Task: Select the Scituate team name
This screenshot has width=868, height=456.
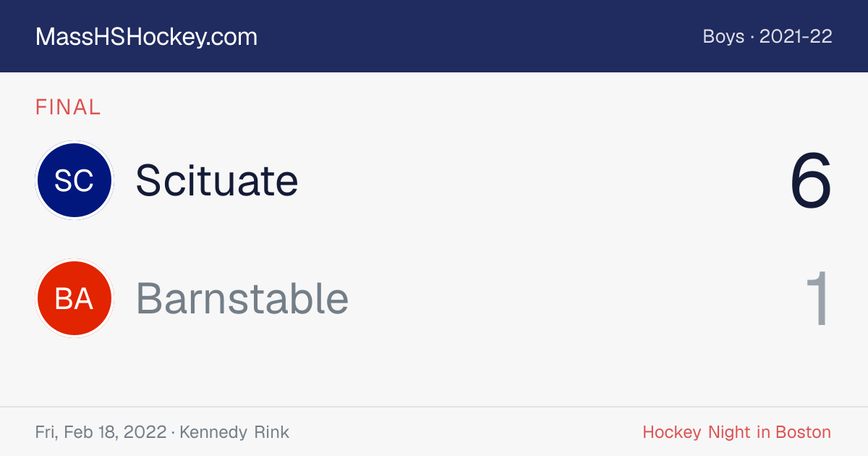Action: click(x=217, y=180)
